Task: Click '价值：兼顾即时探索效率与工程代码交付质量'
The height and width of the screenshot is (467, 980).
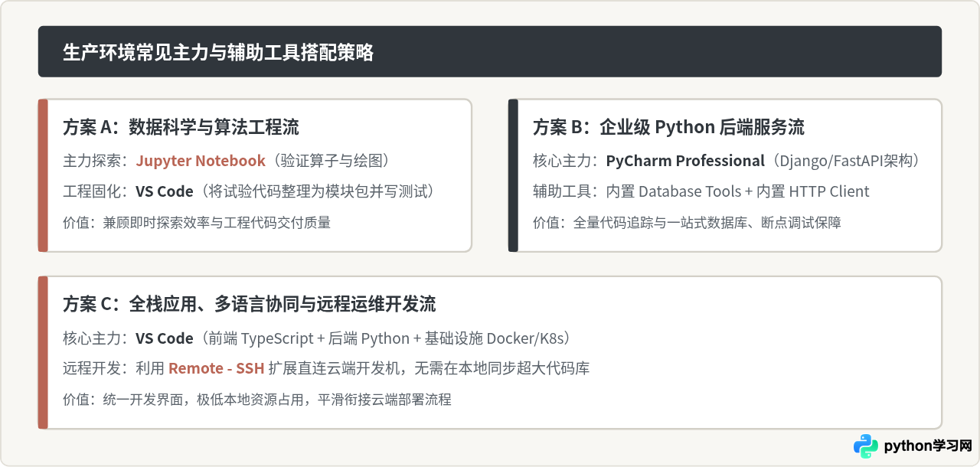Action: 197,223
